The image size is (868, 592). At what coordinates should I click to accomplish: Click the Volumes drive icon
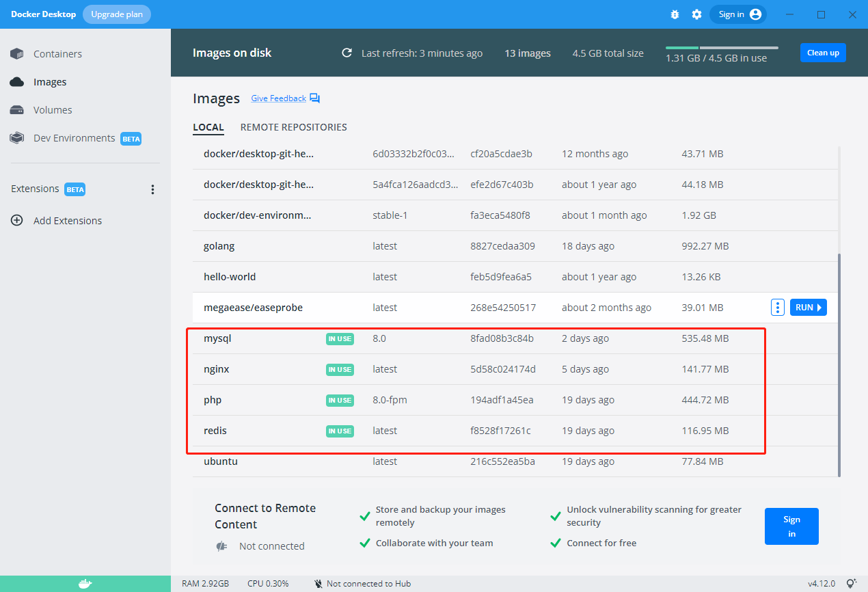coord(17,110)
